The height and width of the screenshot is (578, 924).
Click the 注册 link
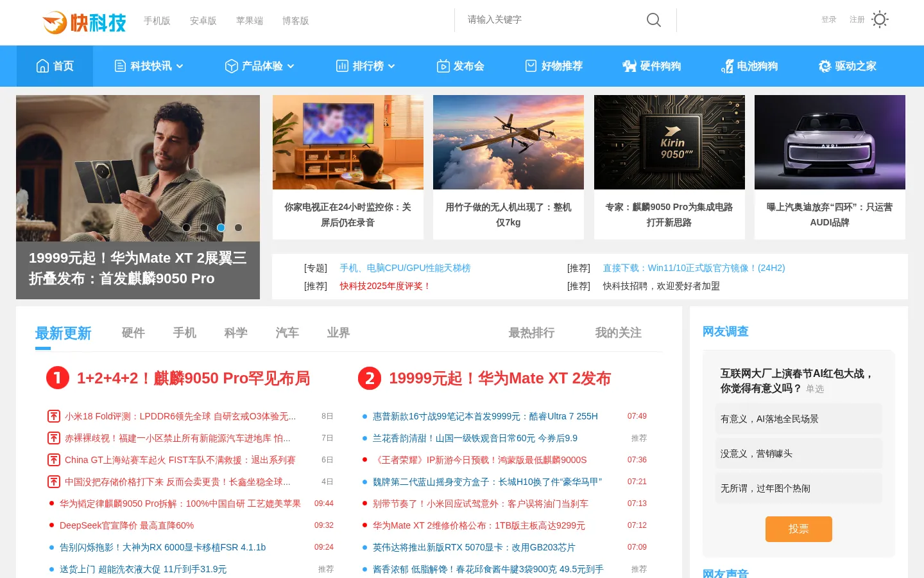pos(857,20)
